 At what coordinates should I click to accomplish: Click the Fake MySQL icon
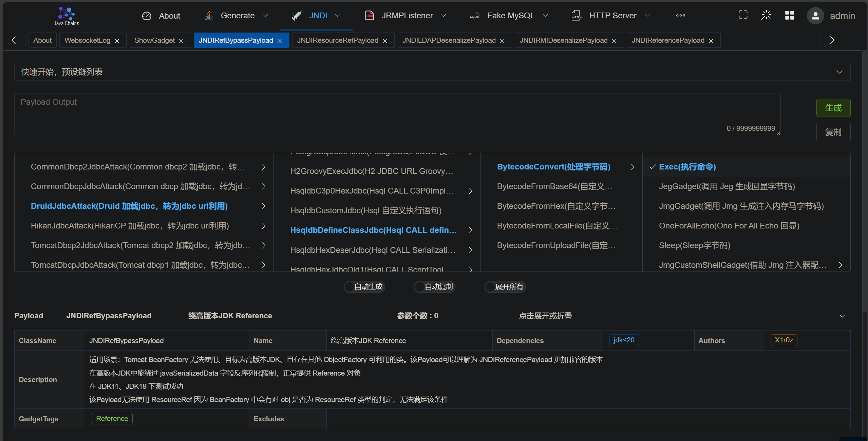[x=475, y=16]
